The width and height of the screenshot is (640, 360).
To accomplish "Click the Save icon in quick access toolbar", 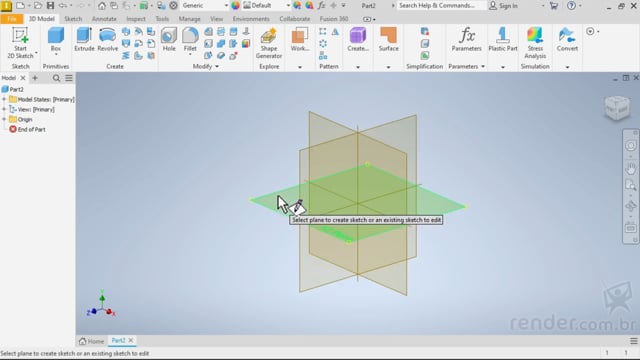I will [50, 6].
